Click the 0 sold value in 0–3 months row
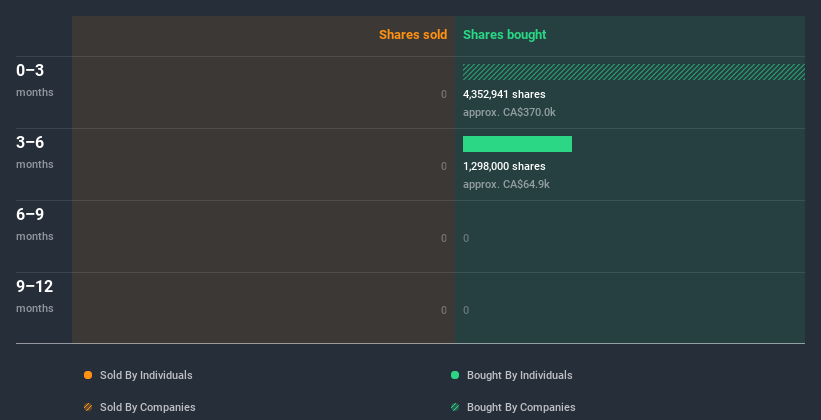This screenshot has height=420, width=821. tap(444, 94)
